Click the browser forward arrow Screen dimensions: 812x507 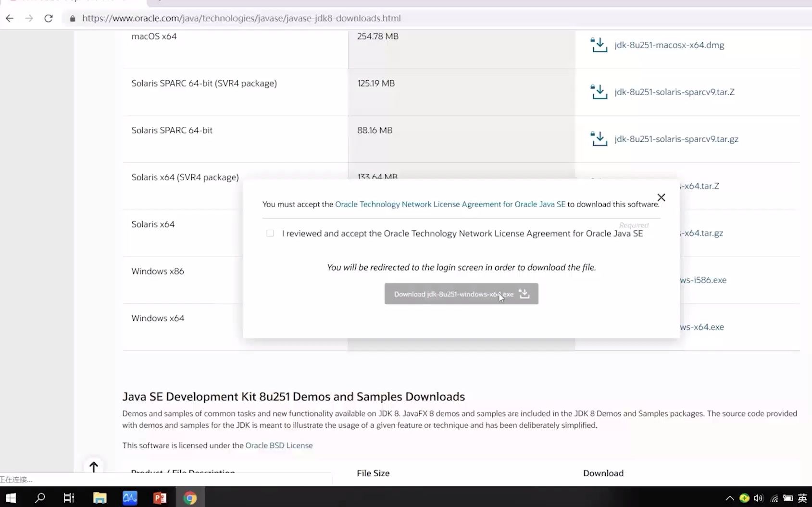[29, 18]
